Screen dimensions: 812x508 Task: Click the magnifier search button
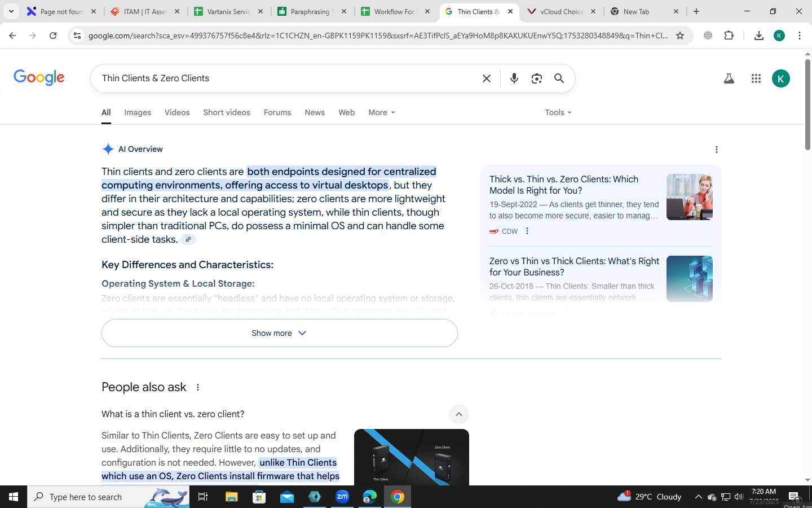pos(559,78)
